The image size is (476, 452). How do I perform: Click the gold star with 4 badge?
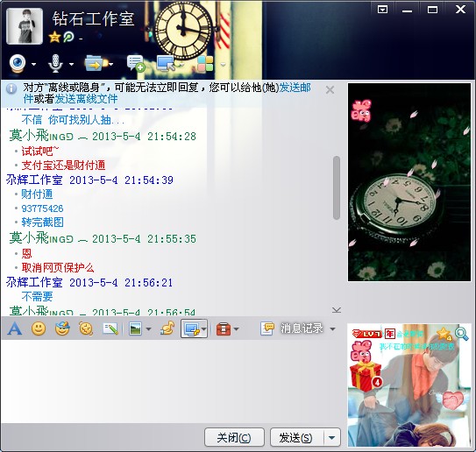tap(444, 334)
